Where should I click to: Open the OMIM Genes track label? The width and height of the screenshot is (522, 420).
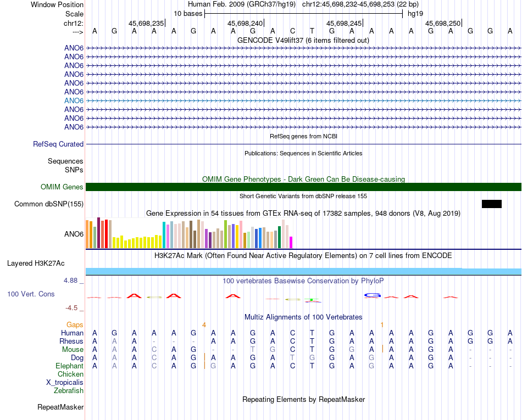tap(62, 187)
